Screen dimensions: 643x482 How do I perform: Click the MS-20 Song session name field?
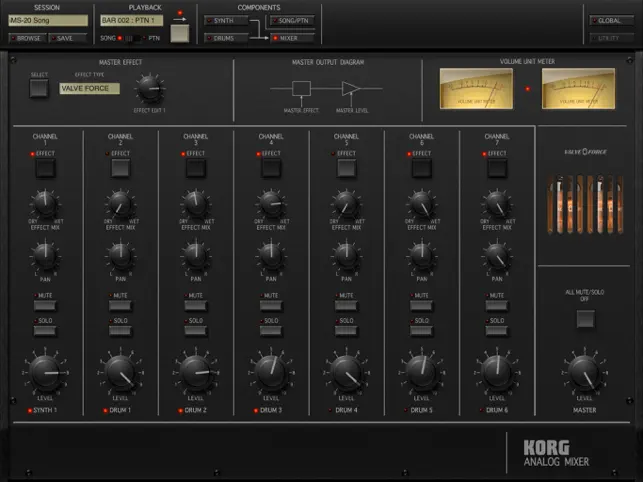[x=47, y=20]
